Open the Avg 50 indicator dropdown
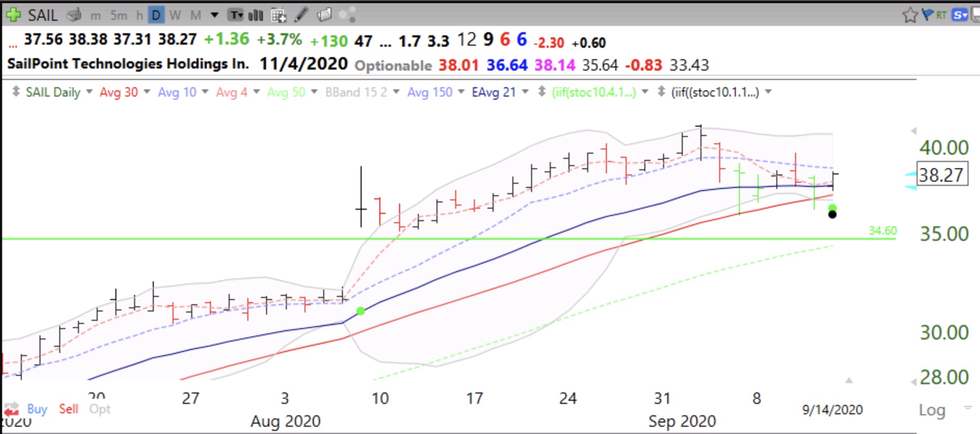This screenshot has height=434, width=980. pyautogui.click(x=314, y=92)
